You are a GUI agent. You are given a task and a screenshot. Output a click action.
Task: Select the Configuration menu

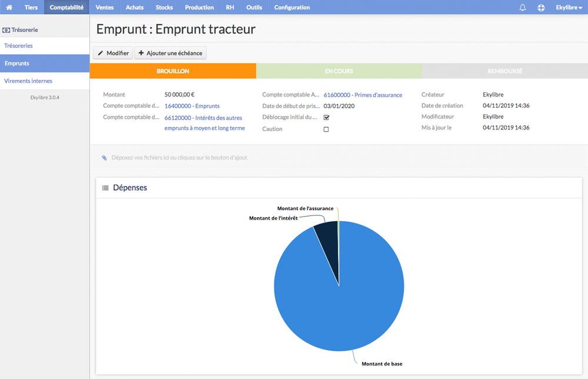292,7
